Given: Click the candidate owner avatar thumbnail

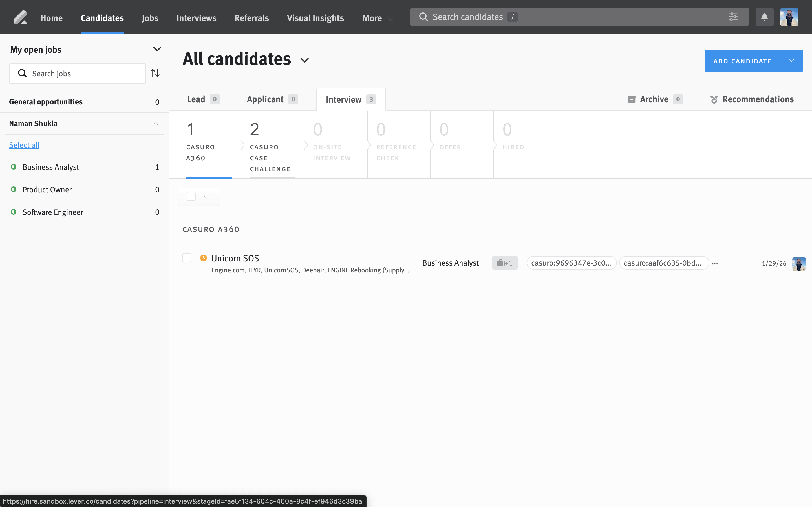Looking at the screenshot, I should click(798, 264).
